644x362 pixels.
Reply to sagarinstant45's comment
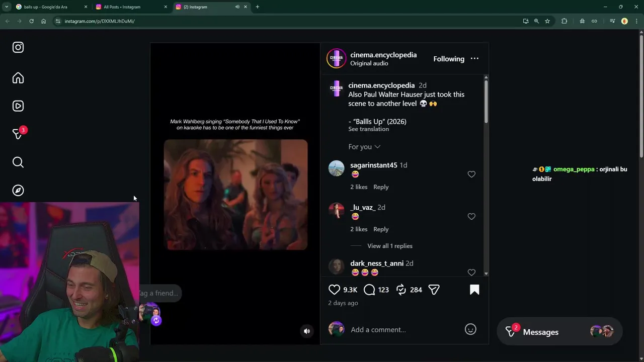[x=381, y=187]
